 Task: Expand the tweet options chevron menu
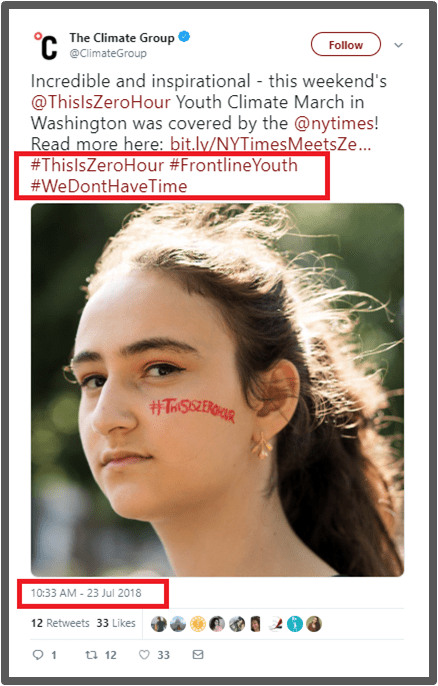pos(398,45)
